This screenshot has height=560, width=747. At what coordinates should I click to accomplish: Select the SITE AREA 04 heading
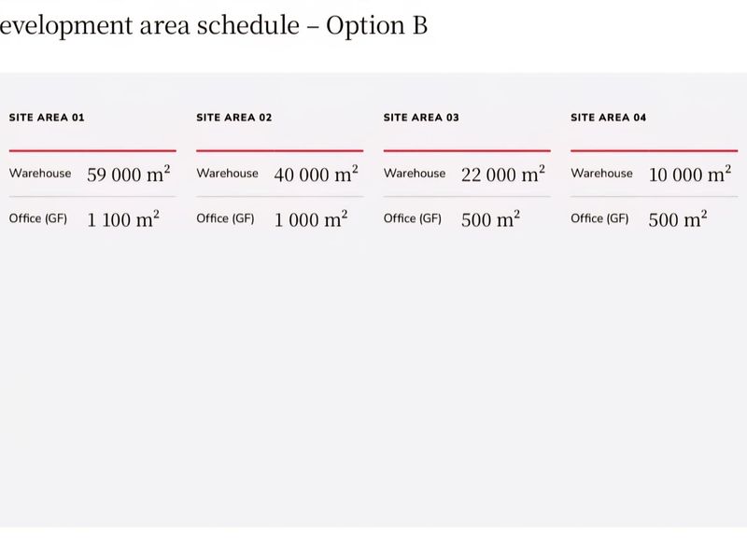(609, 118)
